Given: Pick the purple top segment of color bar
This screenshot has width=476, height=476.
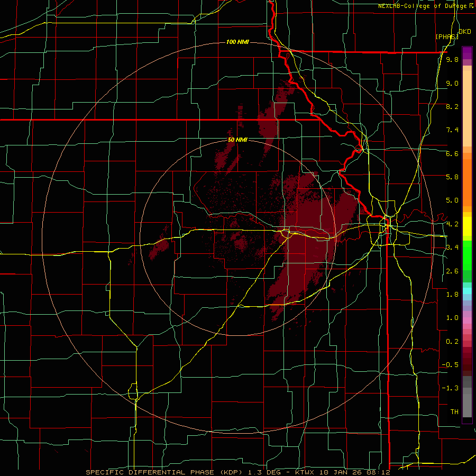Looking at the screenshot, I should pyautogui.click(x=467, y=52).
